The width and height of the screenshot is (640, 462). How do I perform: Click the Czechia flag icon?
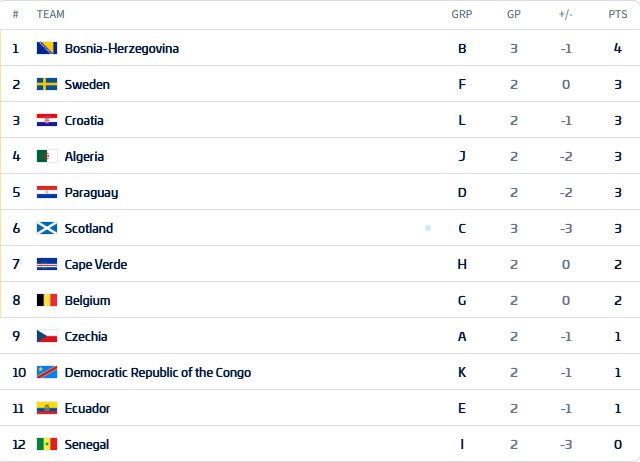(x=47, y=336)
